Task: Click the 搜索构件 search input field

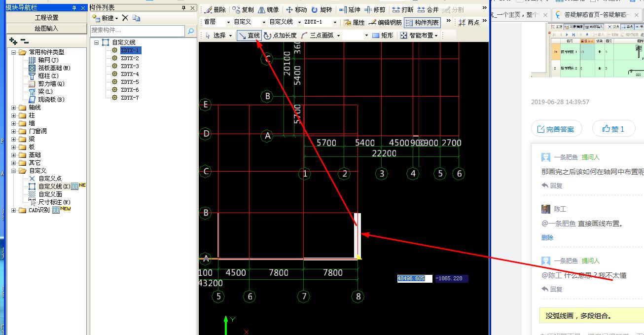Action: [138, 31]
